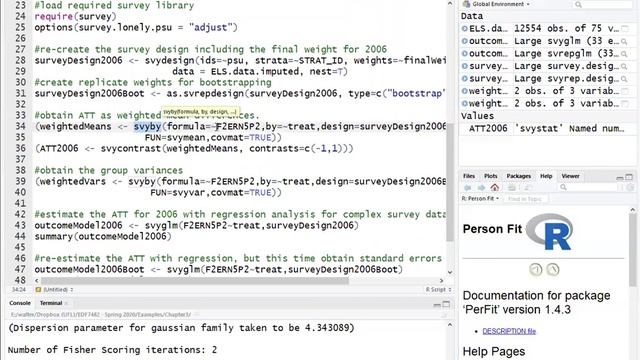
Task: Switch to the Terminal tab
Action: pos(51,303)
